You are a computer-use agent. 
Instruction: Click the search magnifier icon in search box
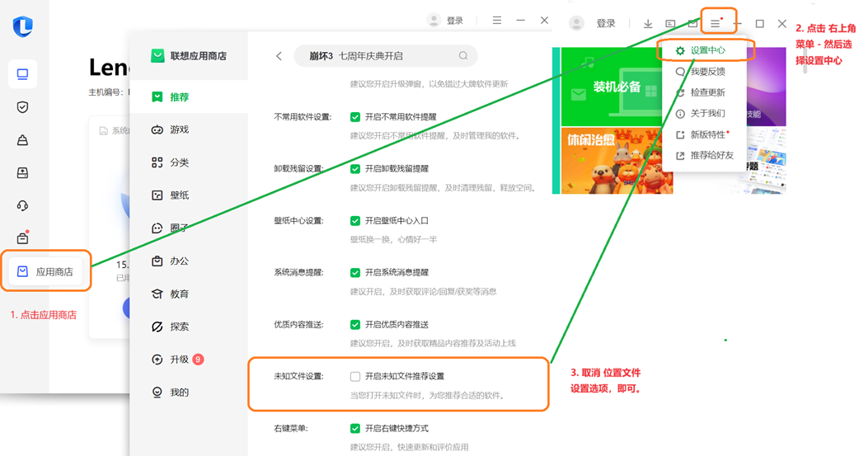pyautogui.click(x=463, y=56)
